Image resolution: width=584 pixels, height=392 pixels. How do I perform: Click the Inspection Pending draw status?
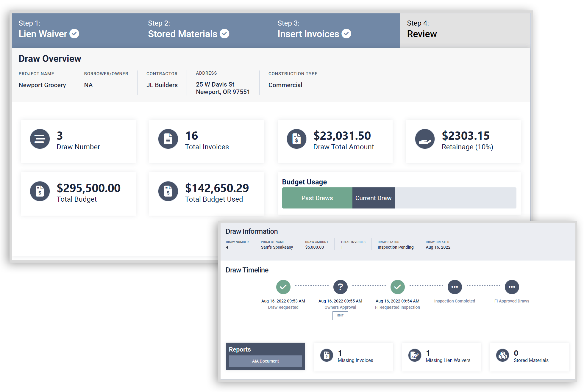click(x=396, y=247)
